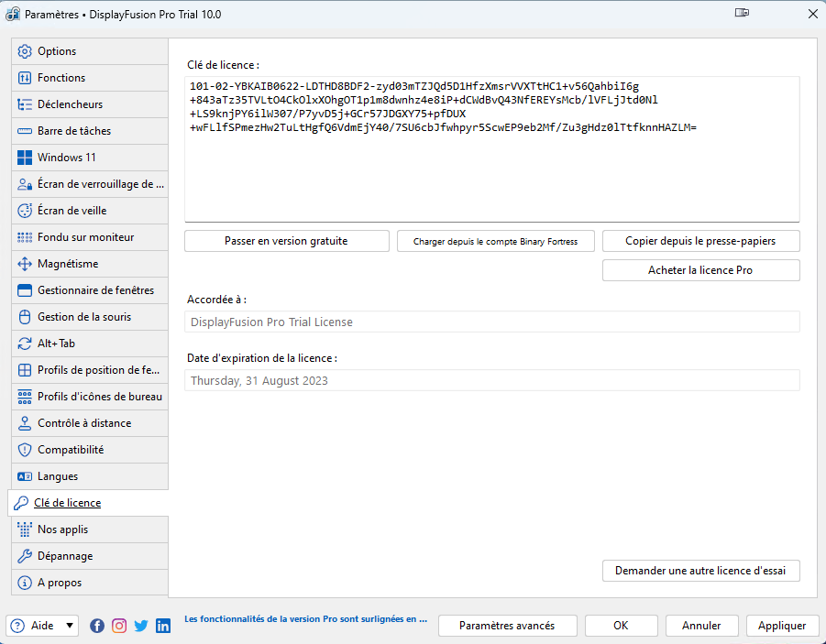
Task: Open the LinkedIn social icon
Action: tap(163, 626)
